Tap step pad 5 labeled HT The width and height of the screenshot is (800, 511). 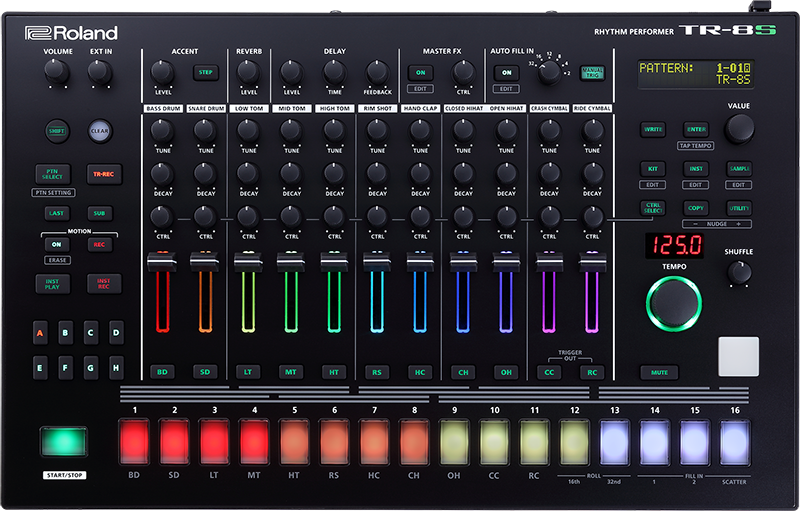point(294,442)
